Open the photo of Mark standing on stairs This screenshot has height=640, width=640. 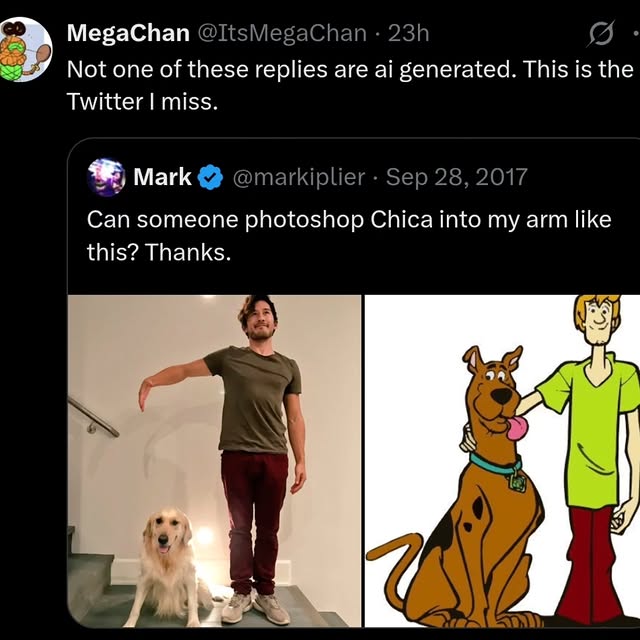[x=214, y=460]
